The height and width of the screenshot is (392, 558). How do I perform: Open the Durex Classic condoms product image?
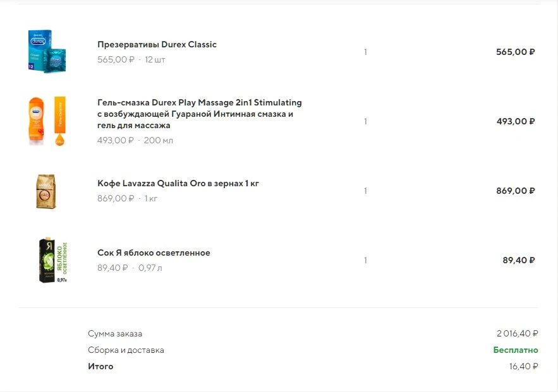[x=47, y=52]
